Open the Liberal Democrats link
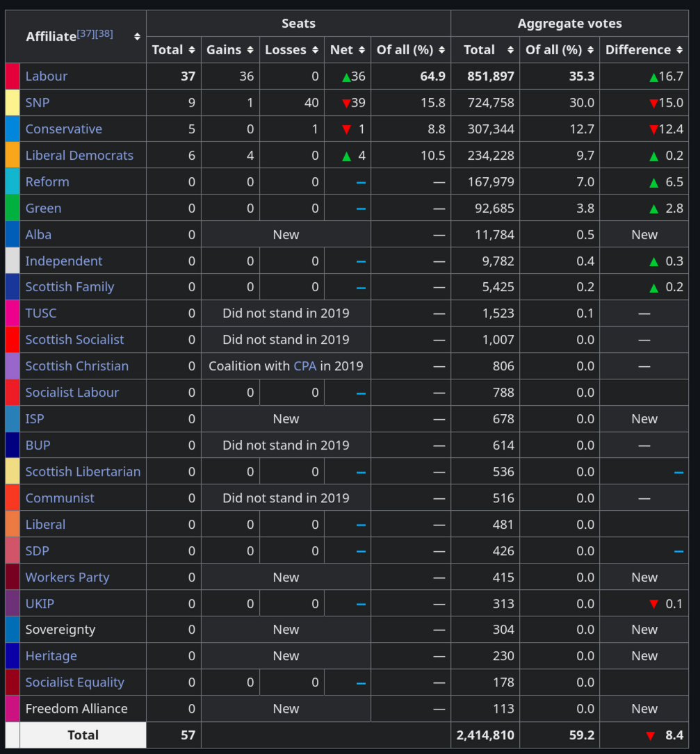700x754 pixels. [79, 156]
